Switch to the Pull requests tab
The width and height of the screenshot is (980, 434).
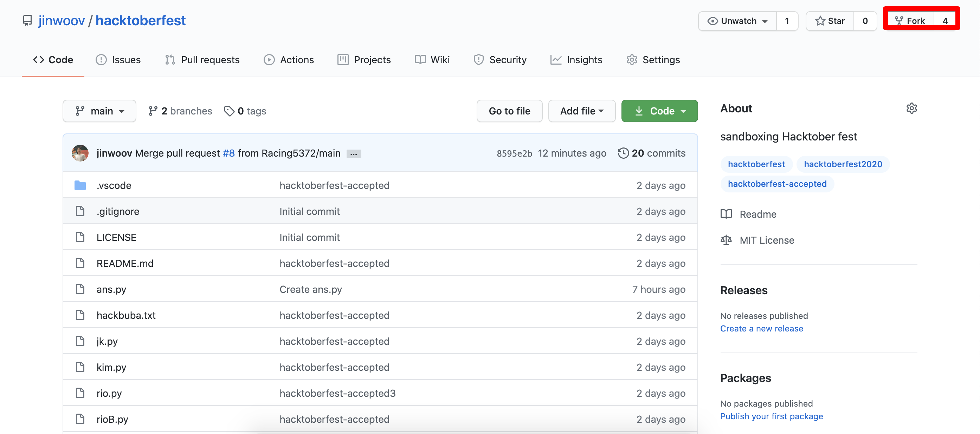coord(202,60)
